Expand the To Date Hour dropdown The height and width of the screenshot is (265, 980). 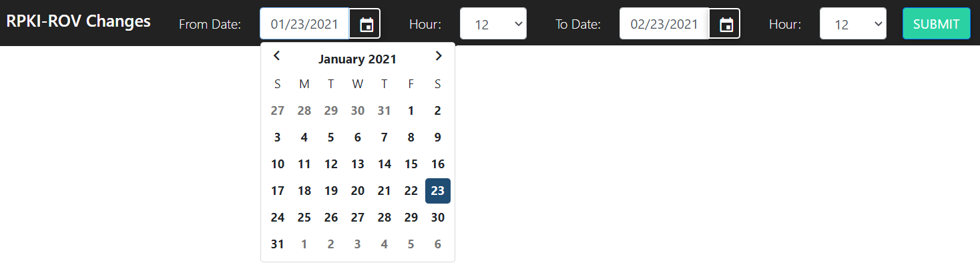coord(853,24)
